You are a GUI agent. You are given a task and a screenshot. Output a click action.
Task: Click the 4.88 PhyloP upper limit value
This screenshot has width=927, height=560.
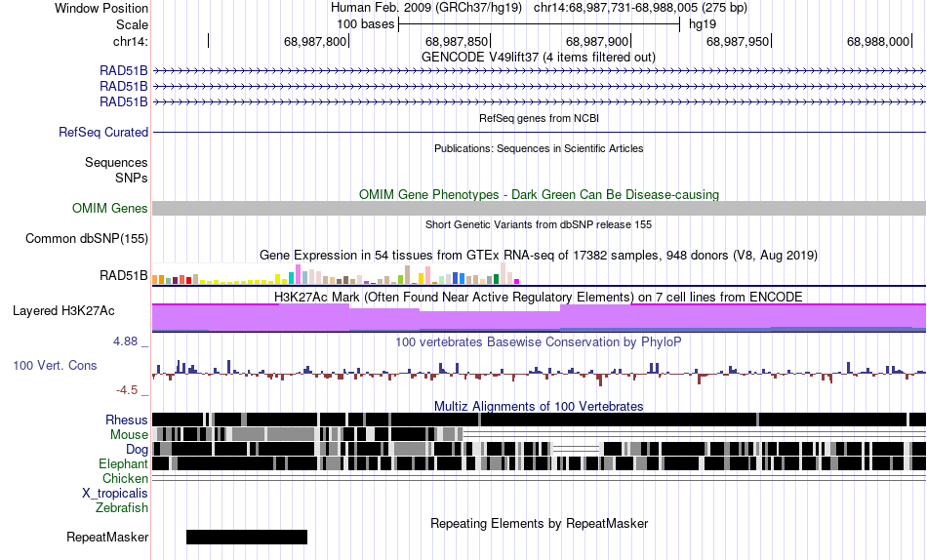coord(125,341)
